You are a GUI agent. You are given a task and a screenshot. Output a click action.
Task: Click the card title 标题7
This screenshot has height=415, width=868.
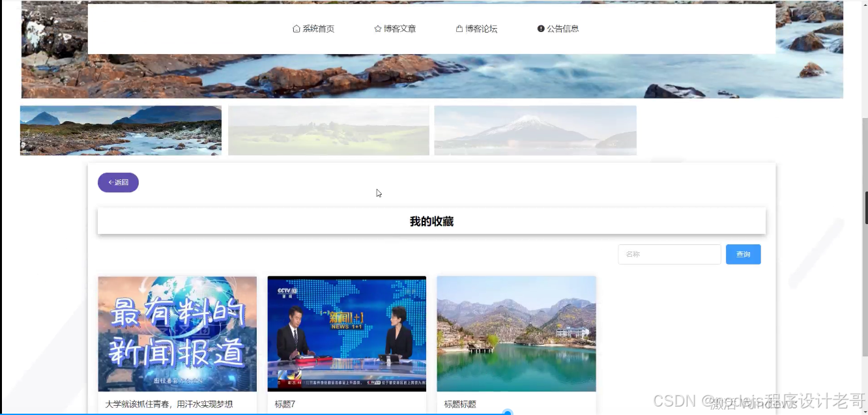coord(285,405)
